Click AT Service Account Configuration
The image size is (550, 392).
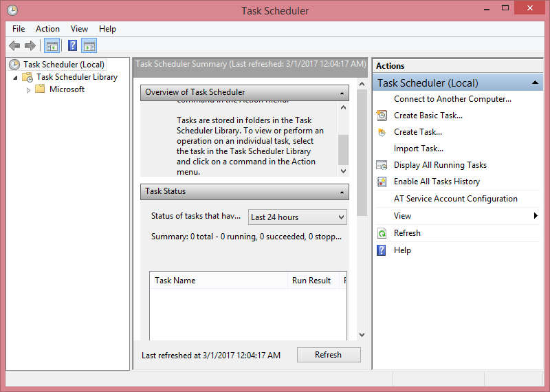tap(456, 199)
